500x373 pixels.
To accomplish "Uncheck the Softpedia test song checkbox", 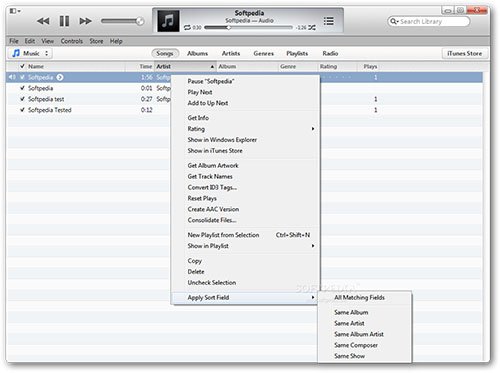I will click(22, 99).
